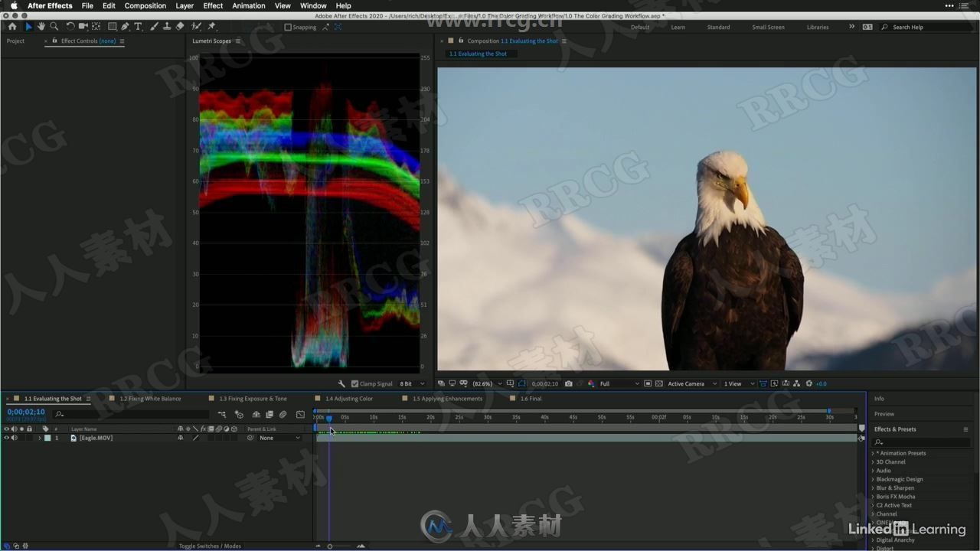Select the Puppet Pin tool

[212, 26]
